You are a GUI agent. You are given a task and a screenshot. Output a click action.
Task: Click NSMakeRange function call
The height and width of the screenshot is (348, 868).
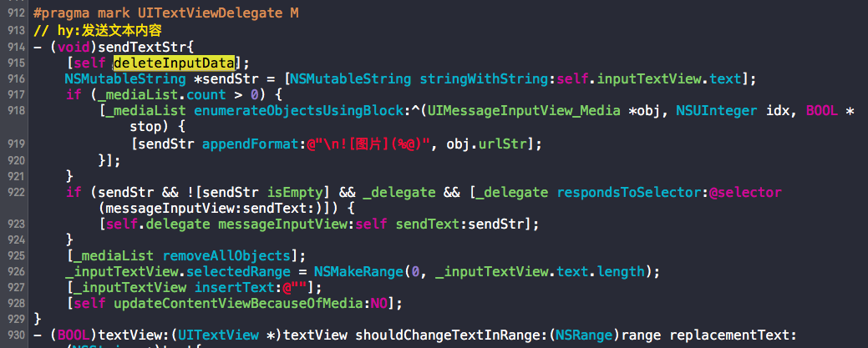click(358, 272)
